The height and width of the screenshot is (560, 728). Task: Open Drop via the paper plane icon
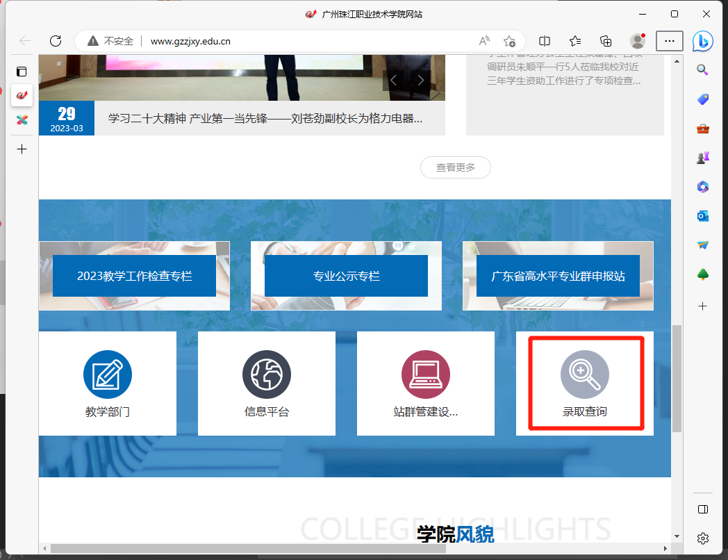702,245
